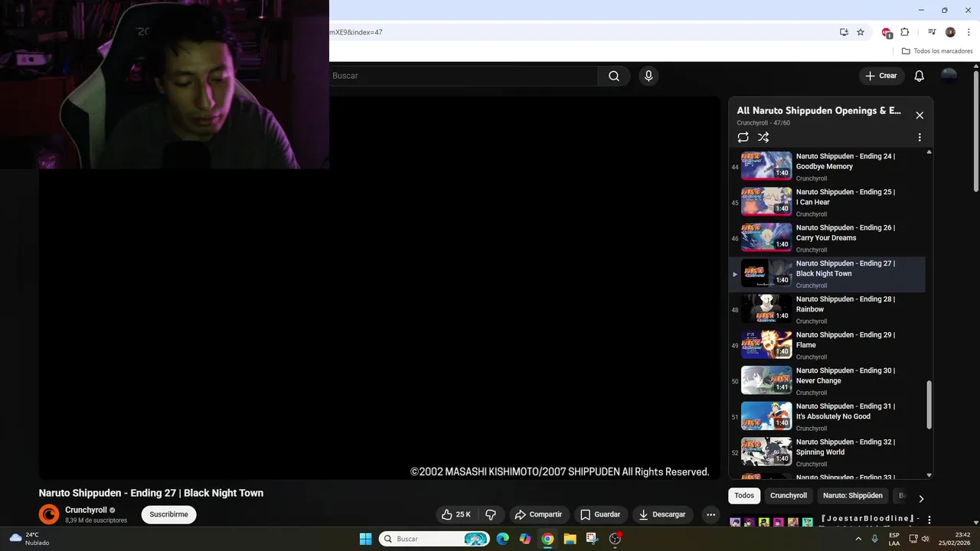Open the Windows Start menu
The height and width of the screenshot is (551, 980).
(x=365, y=539)
